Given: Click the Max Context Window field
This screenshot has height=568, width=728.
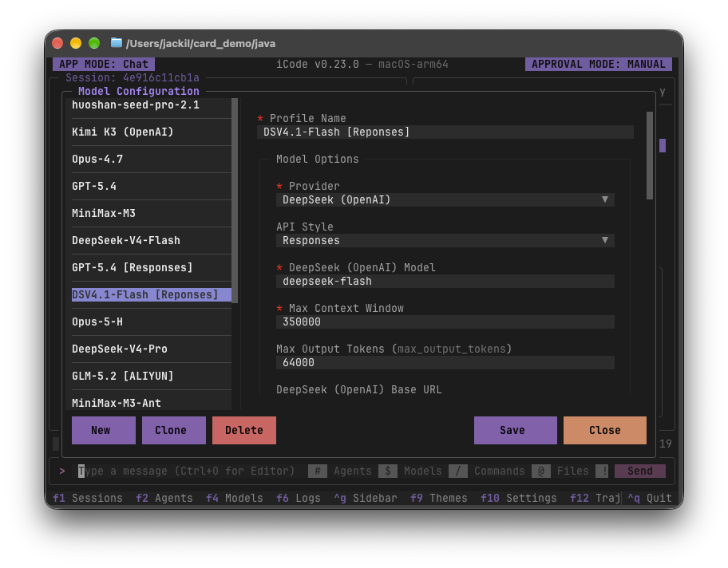Looking at the screenshot, I should click(445, 322).
